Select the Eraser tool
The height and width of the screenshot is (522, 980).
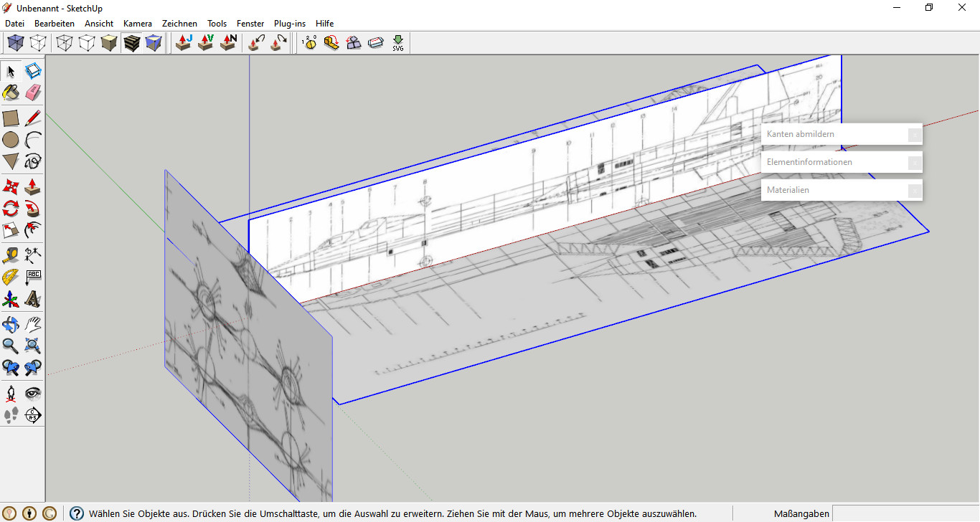tap(33, 92)
